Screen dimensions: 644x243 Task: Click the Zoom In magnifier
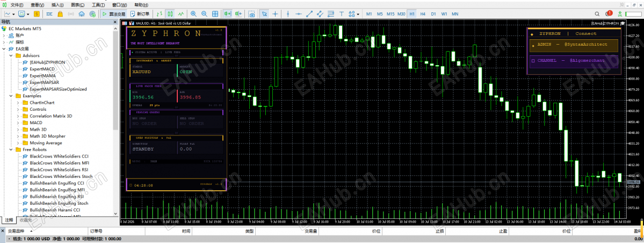pyautogui.click(x=193, y=13)
